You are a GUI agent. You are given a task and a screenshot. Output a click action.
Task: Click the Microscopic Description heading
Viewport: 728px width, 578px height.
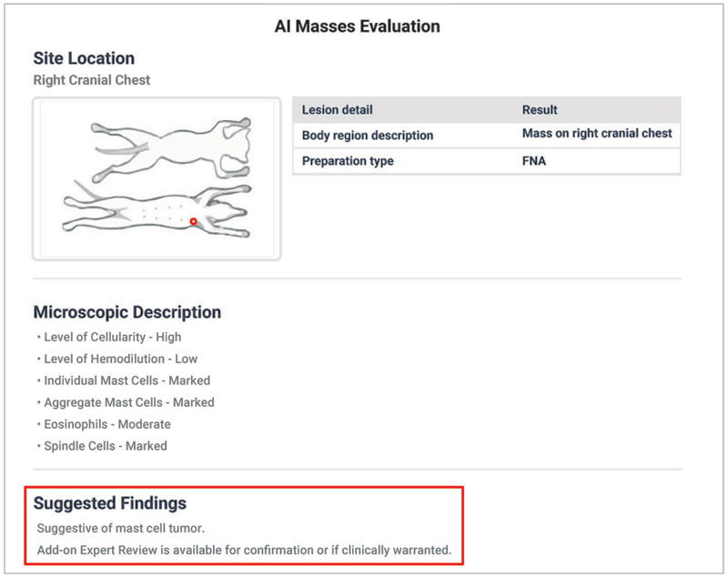[x=127, y=312]
